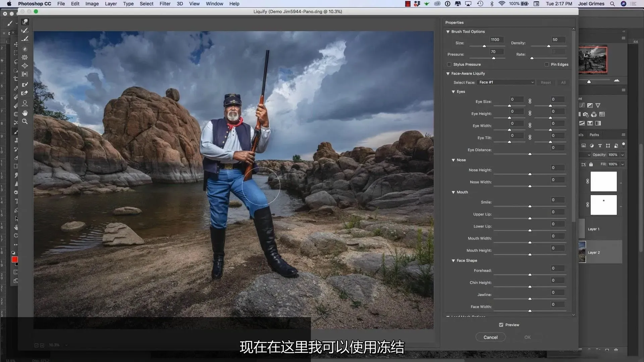Select the Bloat tool
The width and height of the screenshot is (644, 362).
point(25,66)
